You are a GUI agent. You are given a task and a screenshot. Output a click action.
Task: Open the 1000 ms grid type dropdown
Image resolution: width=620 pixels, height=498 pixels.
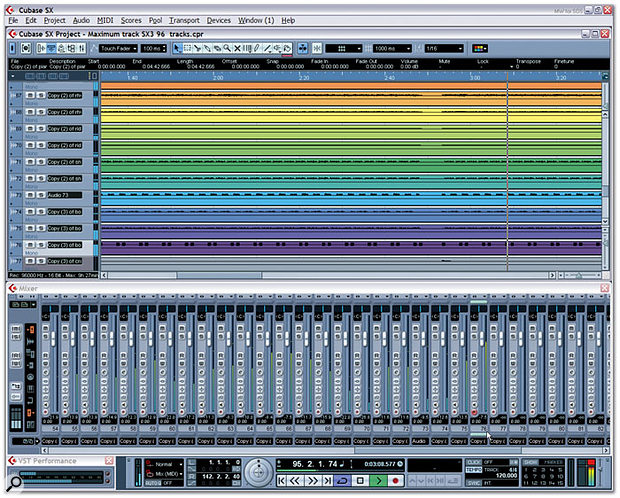[392, 48]
